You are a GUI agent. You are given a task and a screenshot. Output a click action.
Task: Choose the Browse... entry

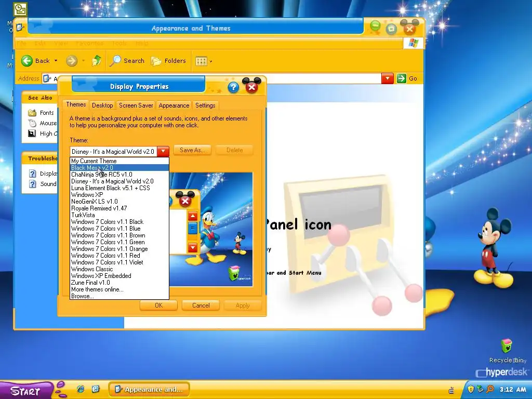[119, 296]
